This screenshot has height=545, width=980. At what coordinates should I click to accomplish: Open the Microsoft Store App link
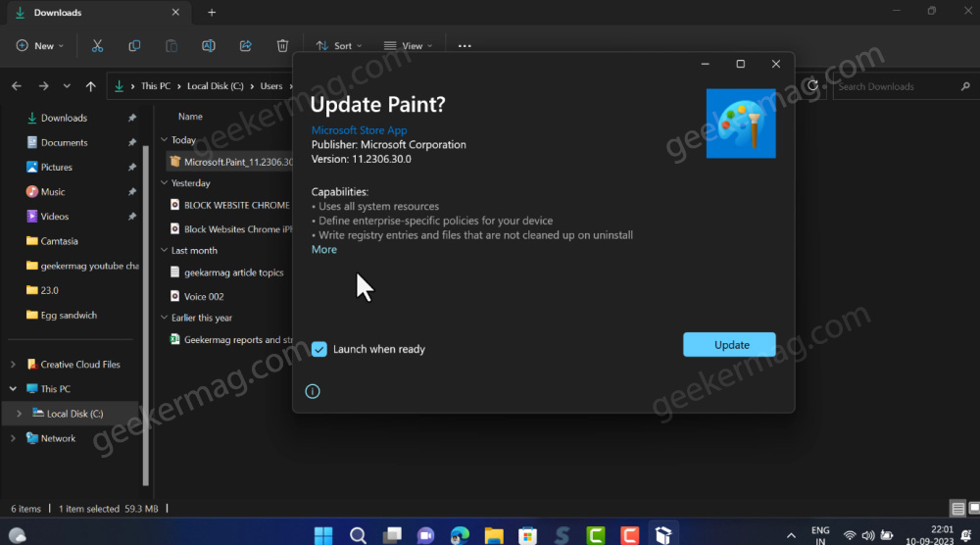tap(360, 130)
